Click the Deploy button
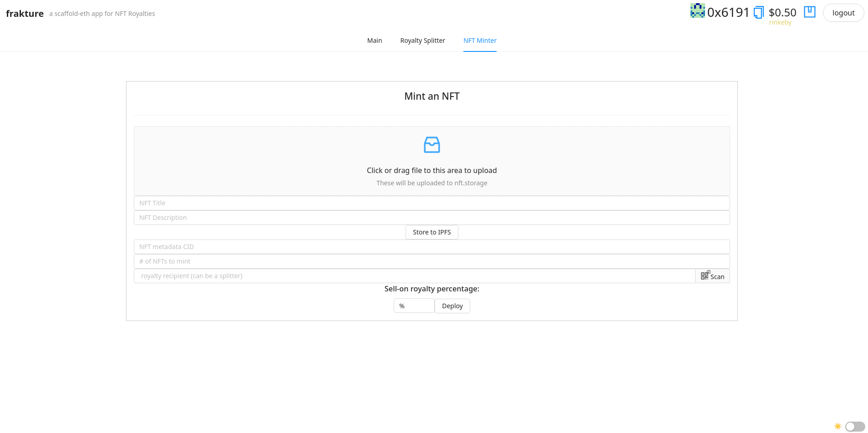Viewport: 868px width, 433px height. click(x=452, y=306)
